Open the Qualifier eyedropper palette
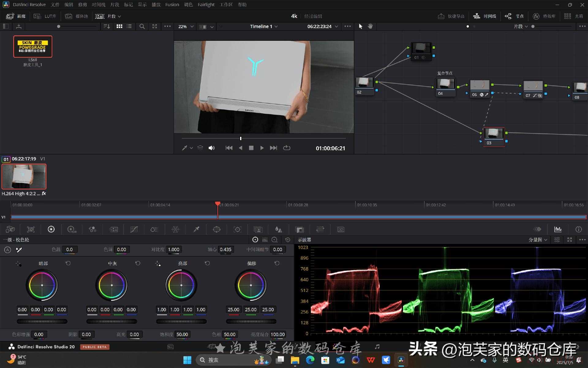The width and height of the screenshot is (588, 368). [196, 229]
